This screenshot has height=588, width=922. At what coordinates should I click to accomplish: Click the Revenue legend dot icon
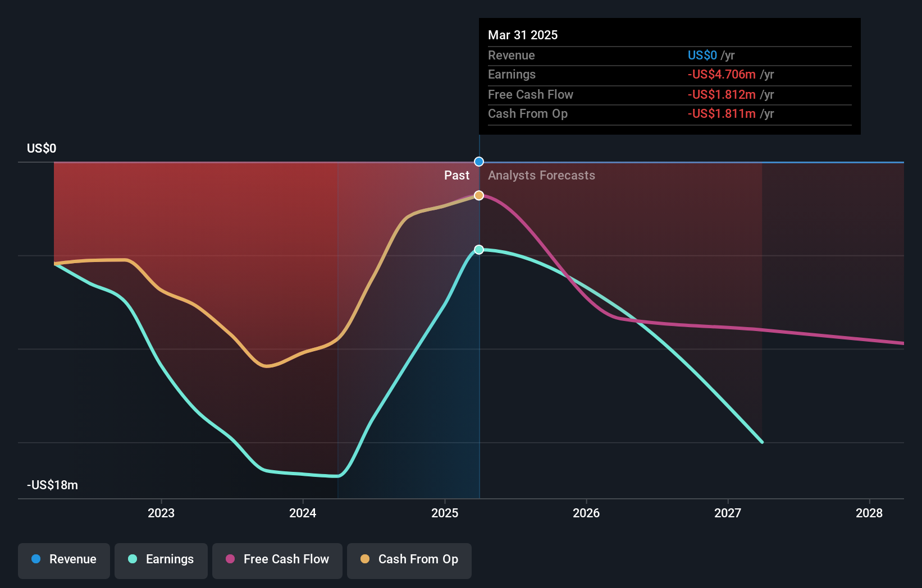tap(35, 559)
